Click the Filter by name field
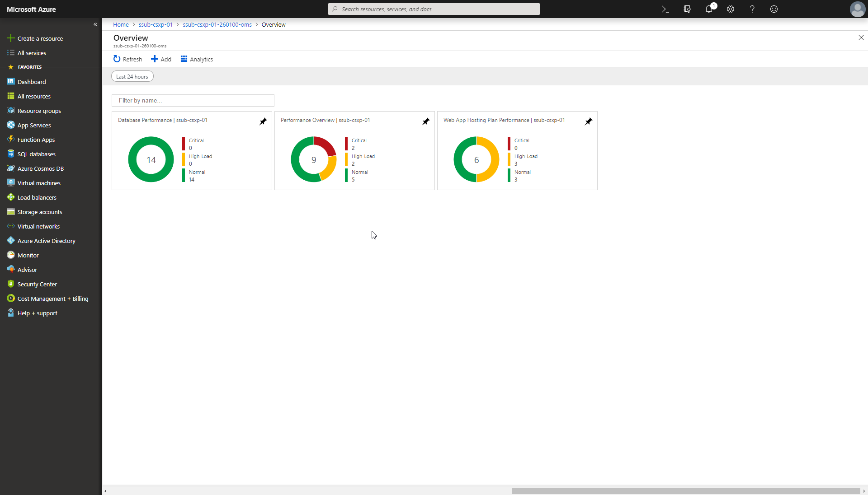The image size is (868, 495). (x=193, y=100)
